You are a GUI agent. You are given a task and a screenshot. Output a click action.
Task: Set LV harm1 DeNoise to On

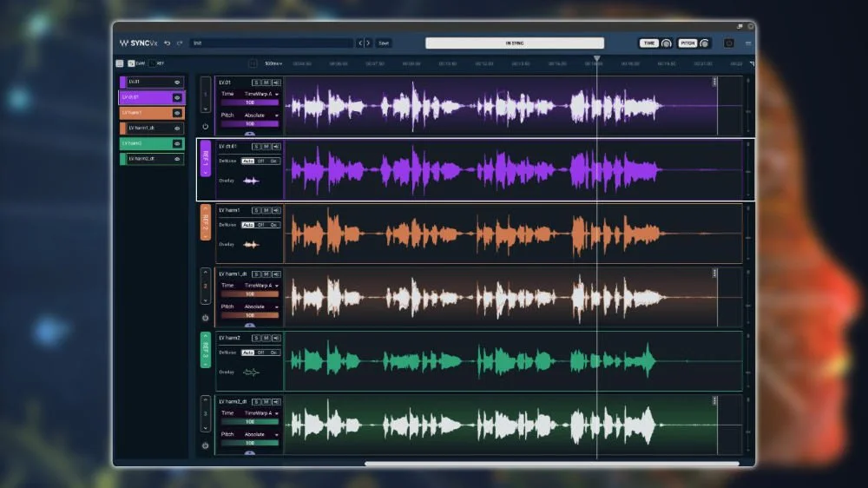pyautogui.click(x=273, y=225)
